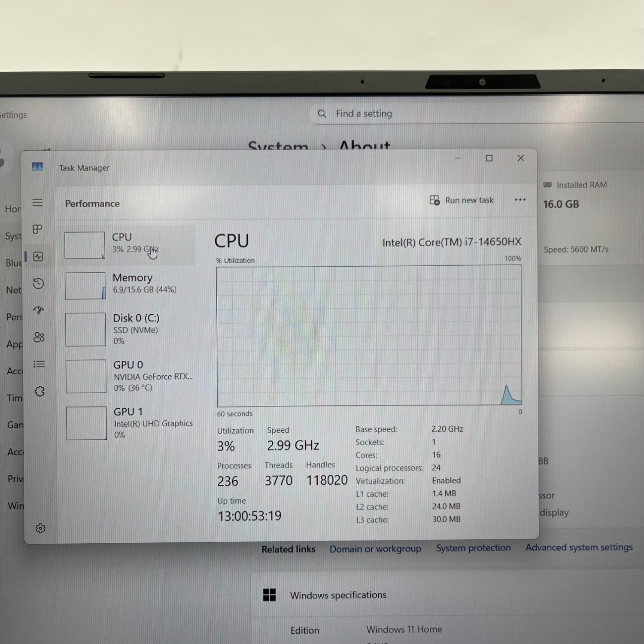Viewport: 644px width, 644px height.
Task: Expand Windows specifications section in Settings
Action: click(447, 595)
